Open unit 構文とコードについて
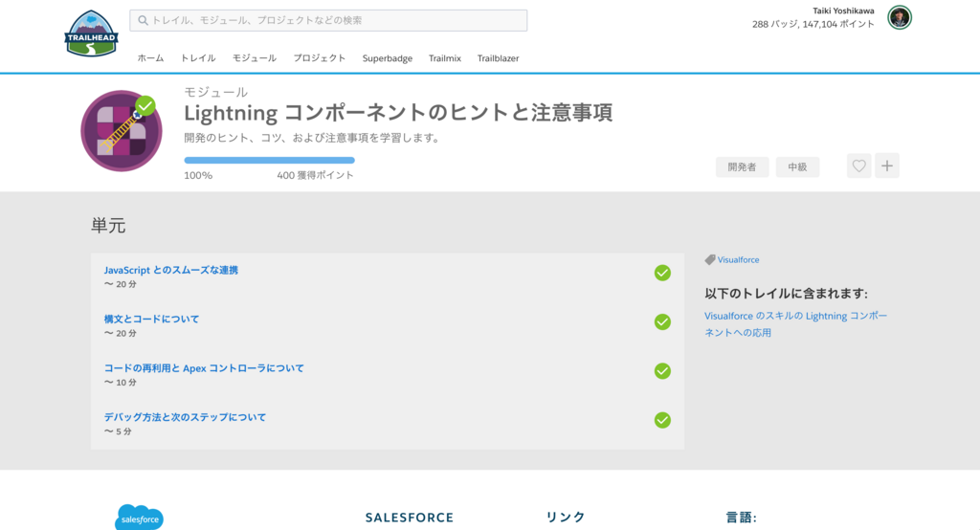Image resolution: width=980 pixels, height=530 pixels. 152,319
